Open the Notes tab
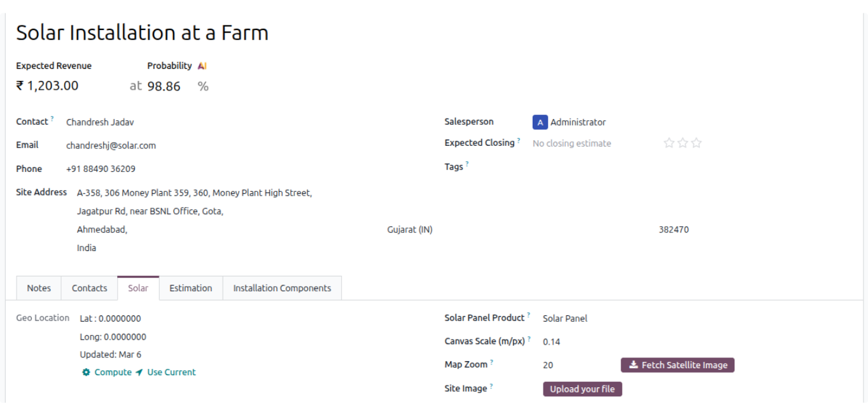Image resolution: width=868 pixels, height=416 pixels. tap(39, 288)
